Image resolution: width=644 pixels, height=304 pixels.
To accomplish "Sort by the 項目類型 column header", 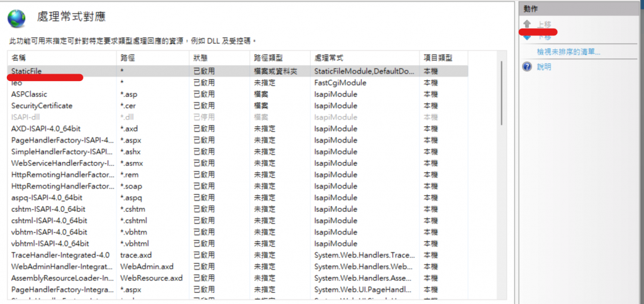I will 444,58.
